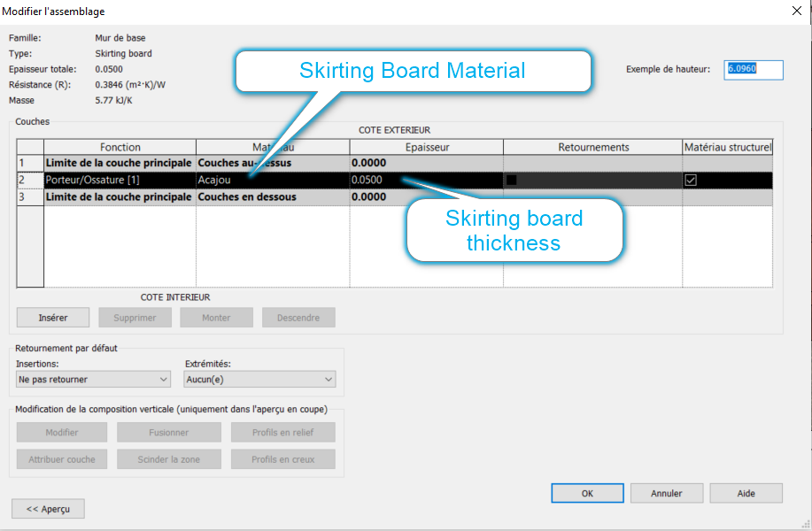This screenshot has width=812, height=531.
Task: Select Porteur/Ossature [1] function cell
Action: coord(120,180)
